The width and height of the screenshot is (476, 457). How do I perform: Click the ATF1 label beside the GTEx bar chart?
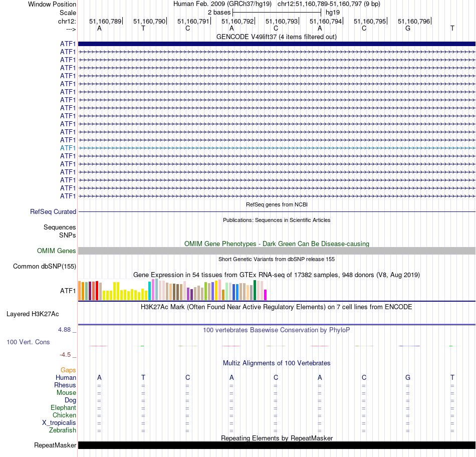coord(68,291)
